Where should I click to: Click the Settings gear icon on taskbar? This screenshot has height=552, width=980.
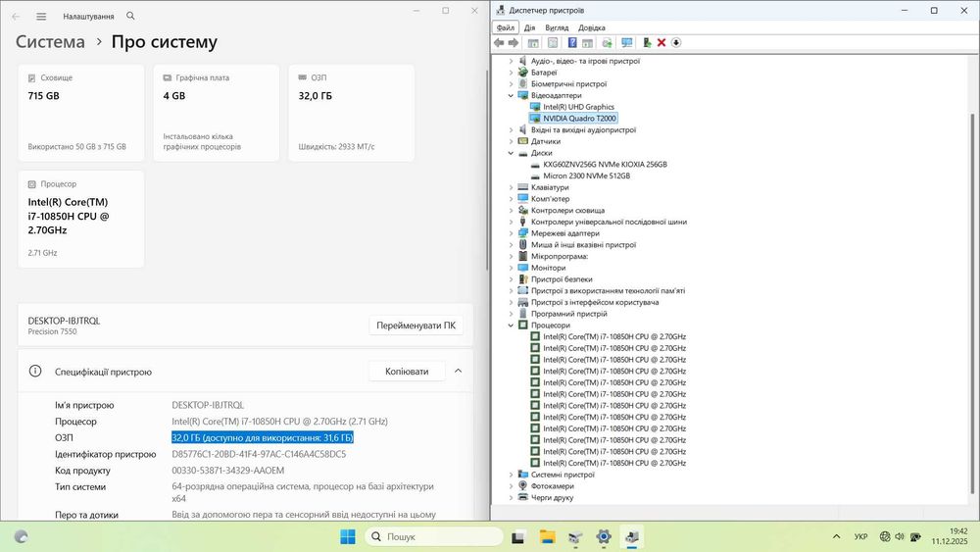pos(603,536)
